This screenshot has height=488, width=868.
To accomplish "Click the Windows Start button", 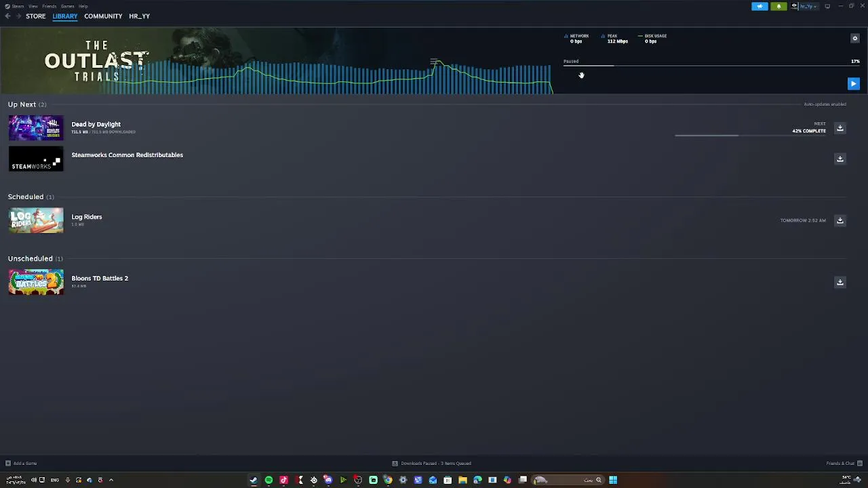I will click(613, 480).
